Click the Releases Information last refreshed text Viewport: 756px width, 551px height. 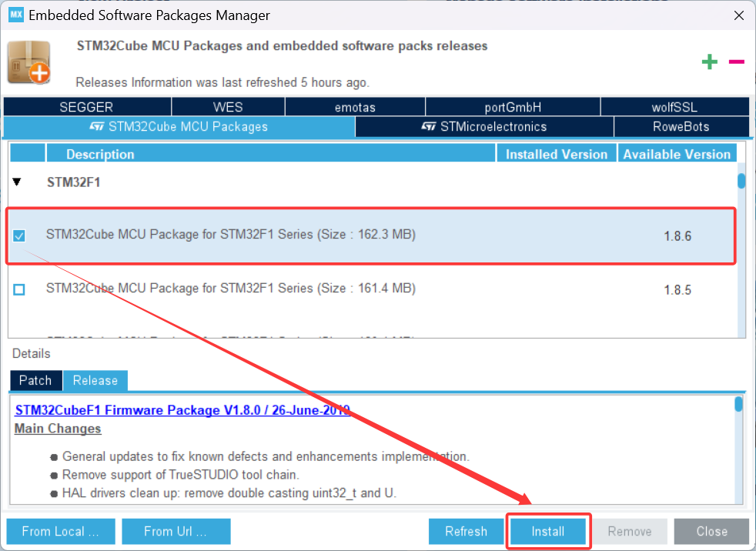click(x=222, y=82)
